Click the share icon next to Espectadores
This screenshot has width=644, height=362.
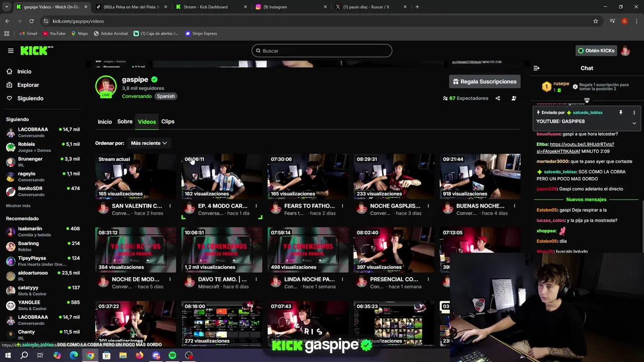(x=498, y=98)
